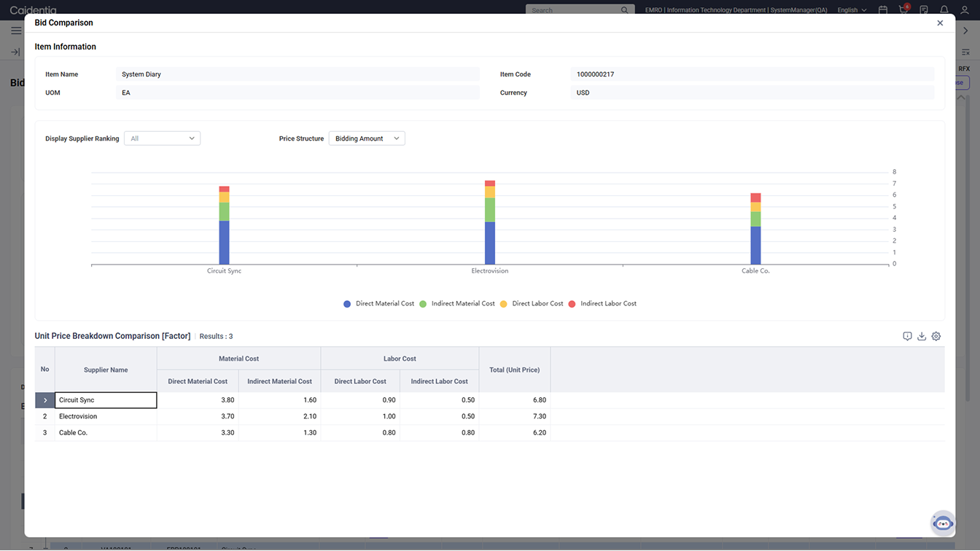This screenshot has width=980, height=551.
Task: Click the Supplier Name column header
Action: [x=106, y=370]
